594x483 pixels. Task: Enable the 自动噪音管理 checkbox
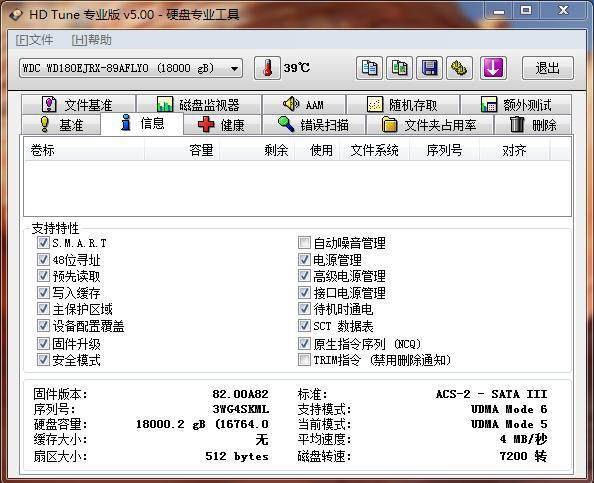click(x=304, y=242)
